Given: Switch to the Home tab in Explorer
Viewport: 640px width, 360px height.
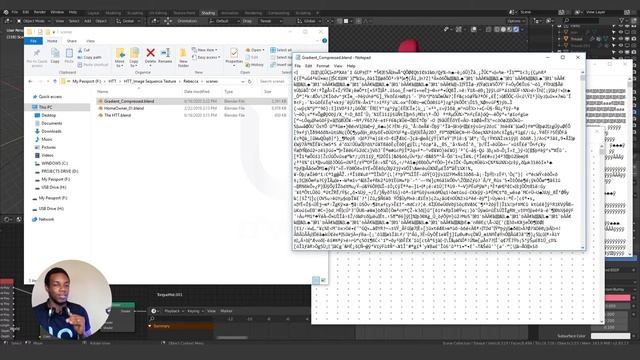Looking at the screenshot, I should click(52, 41).
